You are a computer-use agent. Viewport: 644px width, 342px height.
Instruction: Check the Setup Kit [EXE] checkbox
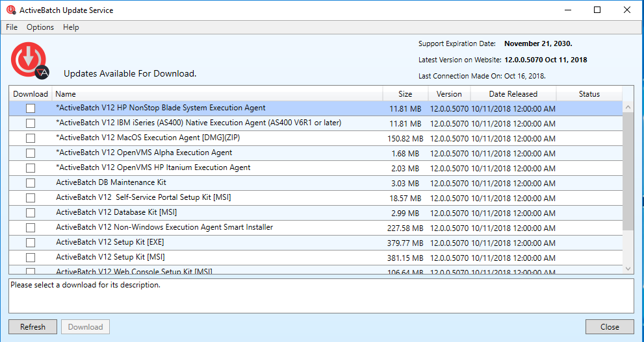(x=31, y=243)
